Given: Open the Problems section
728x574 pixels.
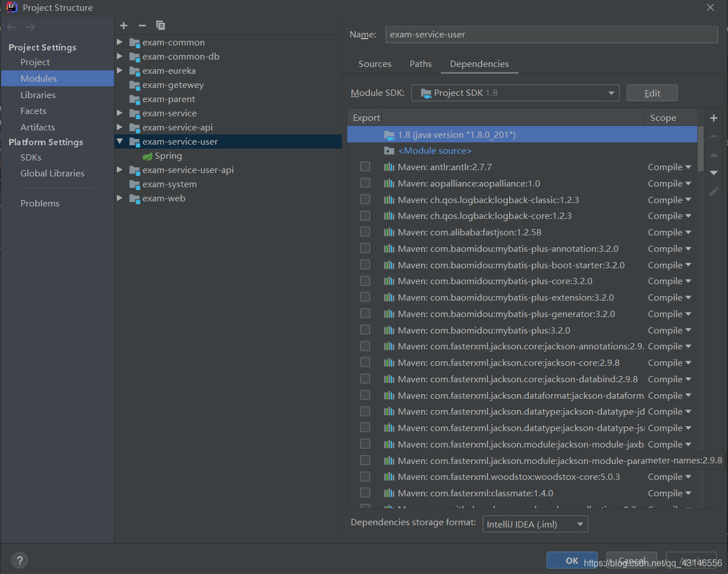Looking at the screenshot, I should [x=40, y=204].
